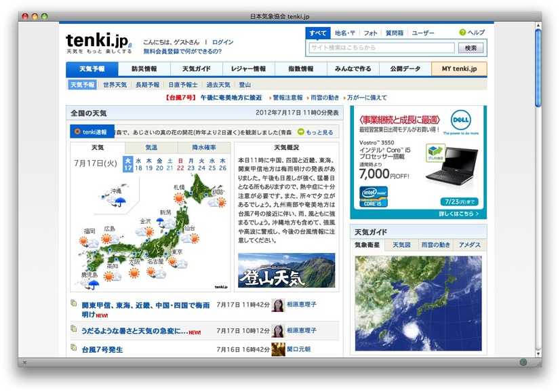Screen dimensions: 560x392
Task: Click the Osaka sun weather icon
Action: 134,273
